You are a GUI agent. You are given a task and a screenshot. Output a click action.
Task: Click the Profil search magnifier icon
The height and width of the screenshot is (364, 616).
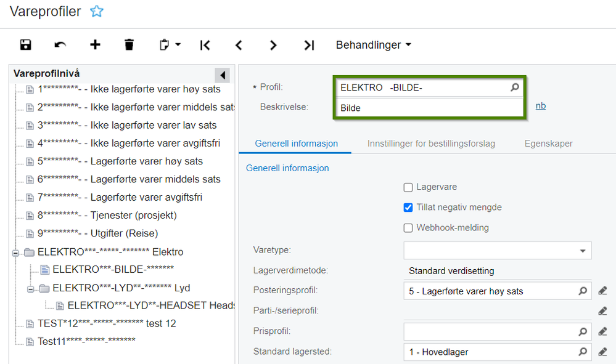point(515,87)
